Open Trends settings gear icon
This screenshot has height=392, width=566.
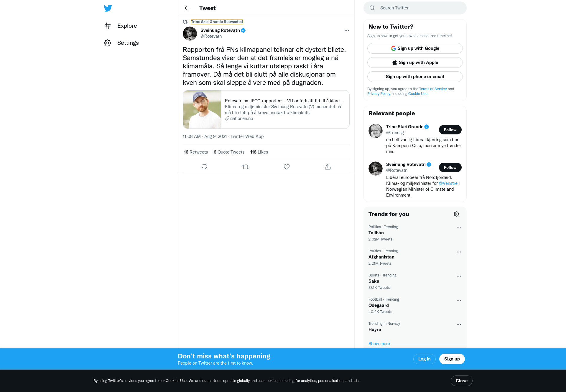[456, 214]
